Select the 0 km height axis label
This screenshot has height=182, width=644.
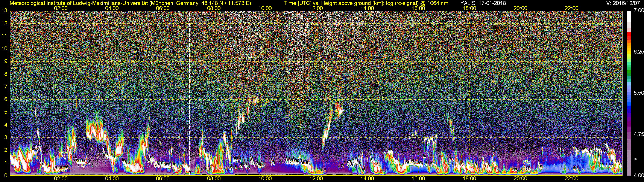6,176
